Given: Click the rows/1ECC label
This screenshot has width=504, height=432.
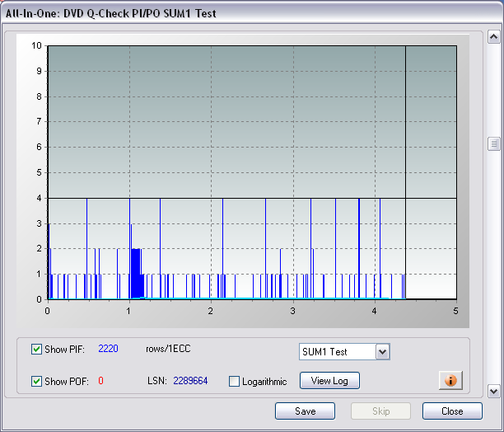Looking at the screenshot, I should tap(168, 349).
